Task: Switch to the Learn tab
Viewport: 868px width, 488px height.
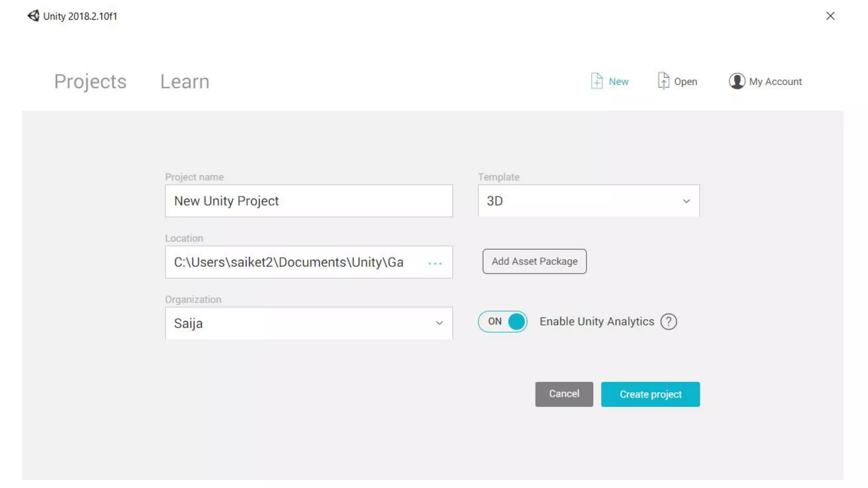Action: tap(185, 81)
